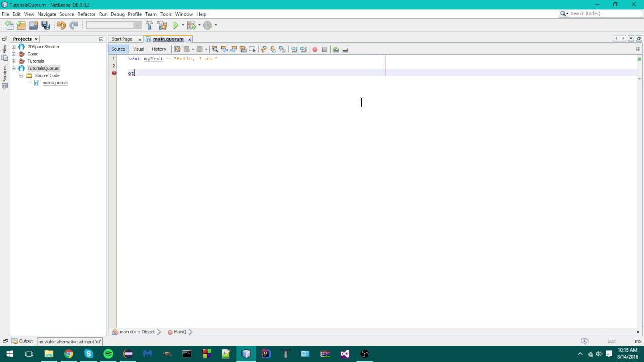Expand the Tutorials project node
This screenshot has width=644, height=362.
tap(14, 61)
